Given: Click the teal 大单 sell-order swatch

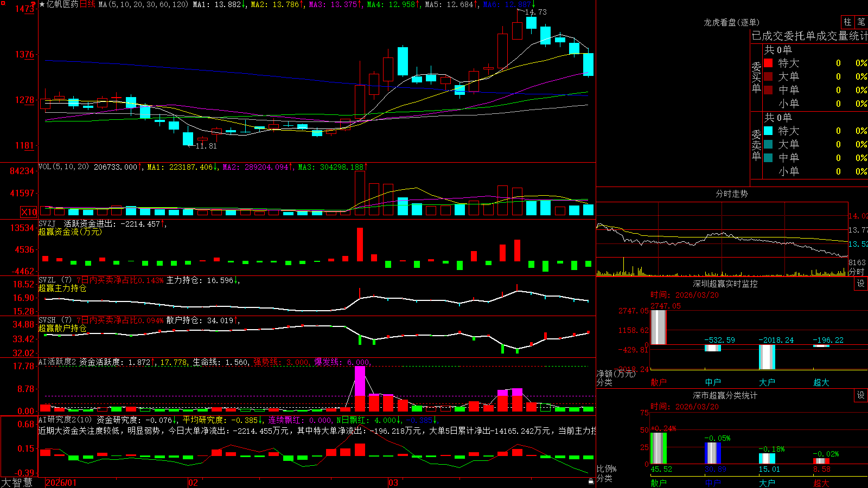Looking at the screenshot, I should click(768, 144).
